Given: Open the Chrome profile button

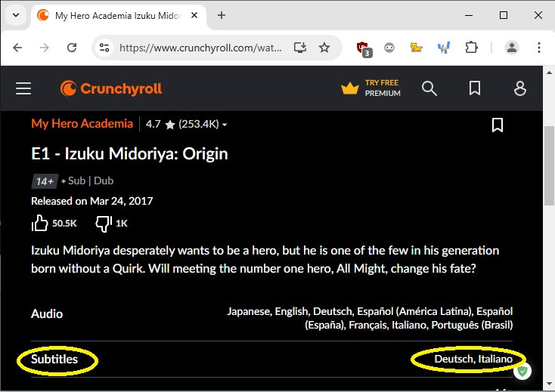Looking at the screenshot, I should point(511,48).
